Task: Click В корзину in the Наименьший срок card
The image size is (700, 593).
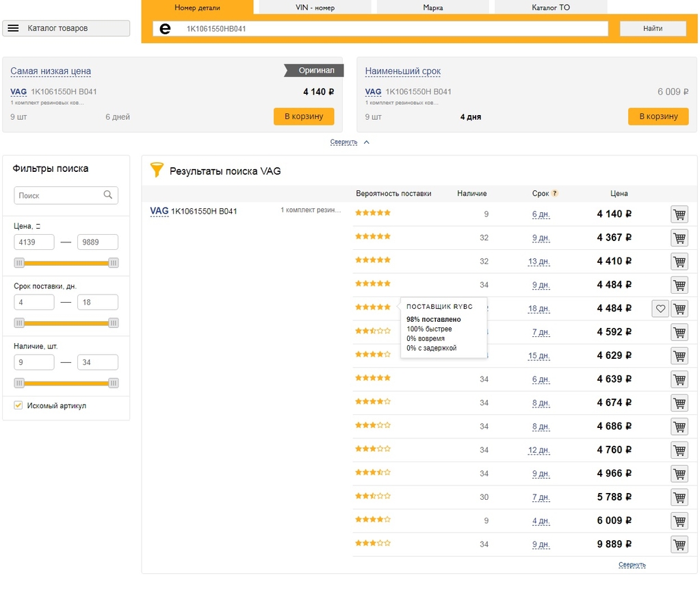Action: (x=658, y=116)
